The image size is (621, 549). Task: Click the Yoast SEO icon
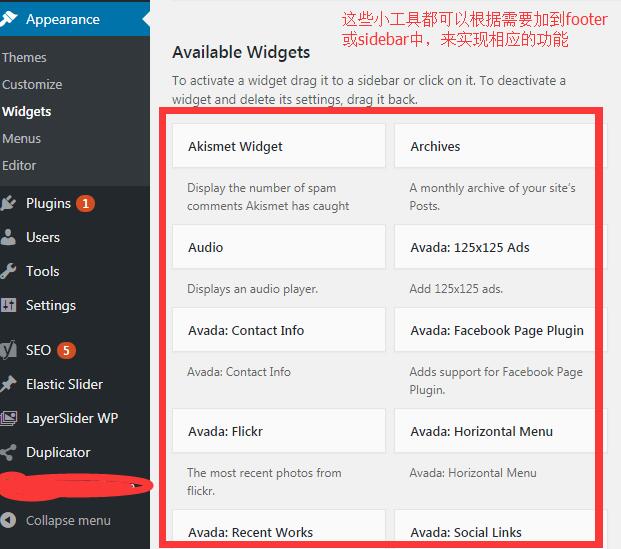(x=8, y=350)
